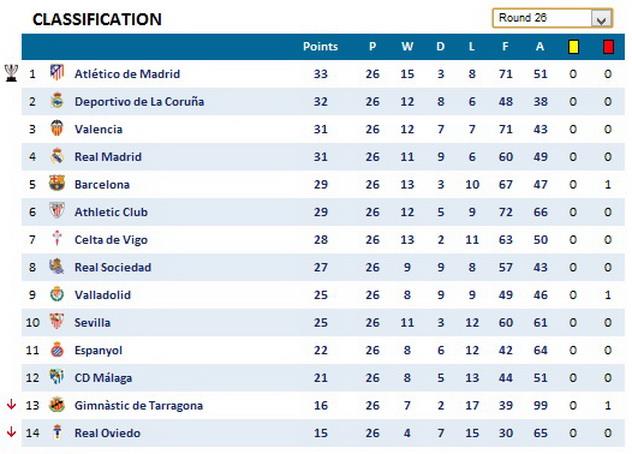Viewport: 632px width, 454px height.
Task: Click the Atlético de Madrid club crest
Action: click(57, 73)
